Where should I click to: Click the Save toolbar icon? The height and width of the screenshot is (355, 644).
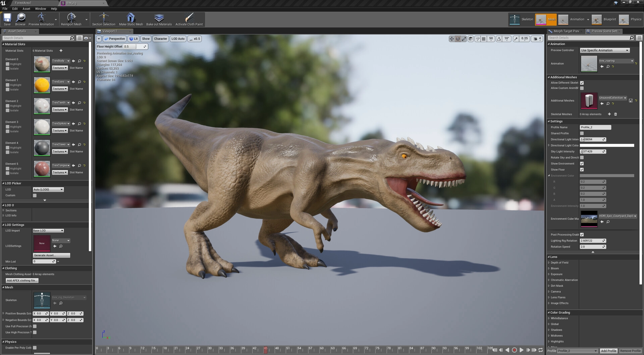coord(7,19)
